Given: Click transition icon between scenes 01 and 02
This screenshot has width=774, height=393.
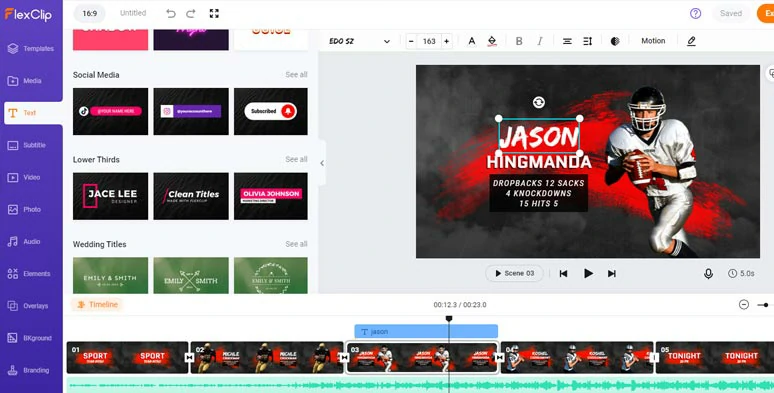Looking at the screenshot, I should [x=190, y=357].
